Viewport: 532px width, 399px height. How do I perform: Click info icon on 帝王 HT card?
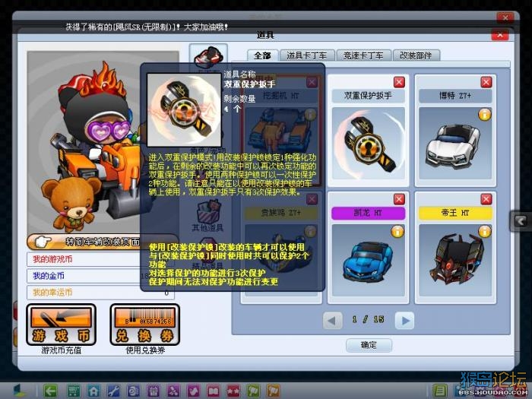coord(485,232)
